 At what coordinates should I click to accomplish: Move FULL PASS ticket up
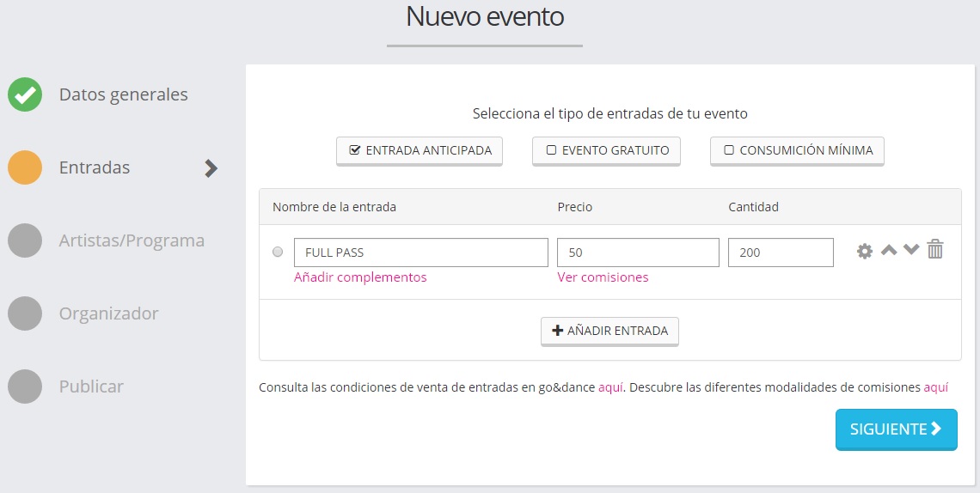click(889, 250)
